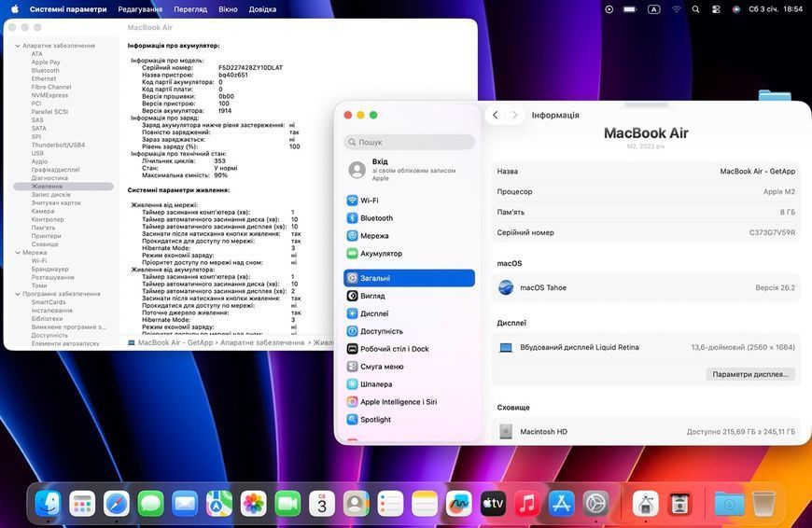Select Загальні in settings sidebar
This screenshot has height=528, width=812.
(x=409, y=278)
